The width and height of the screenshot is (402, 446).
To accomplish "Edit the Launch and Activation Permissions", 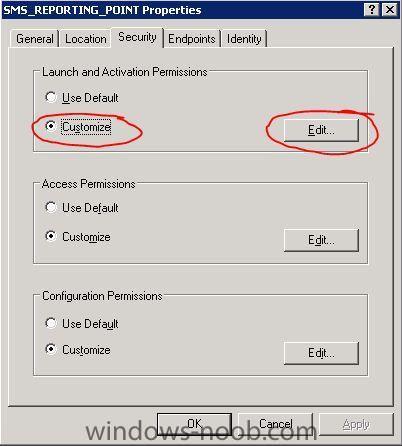I will click(321, 130).
